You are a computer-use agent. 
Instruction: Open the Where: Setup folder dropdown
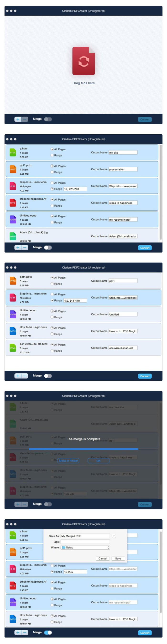(85, 548)
